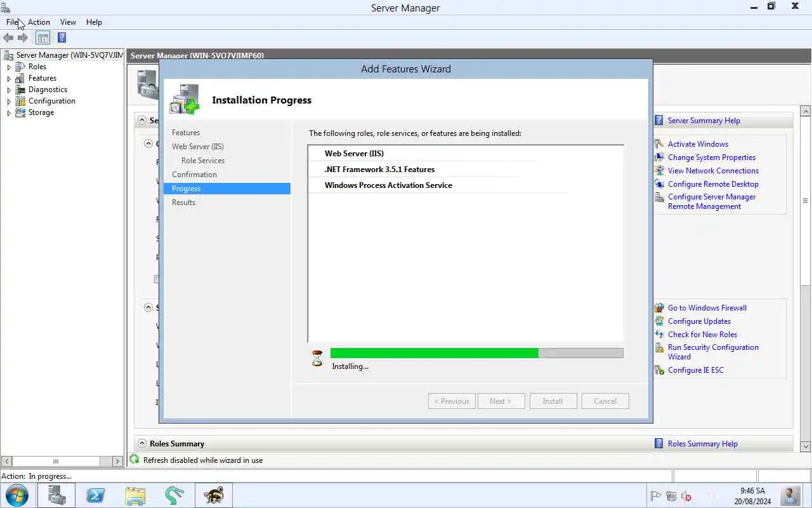The image size is (812, 508).
Task: Select the Role Services wizard step
Action: tap(203, 161)
